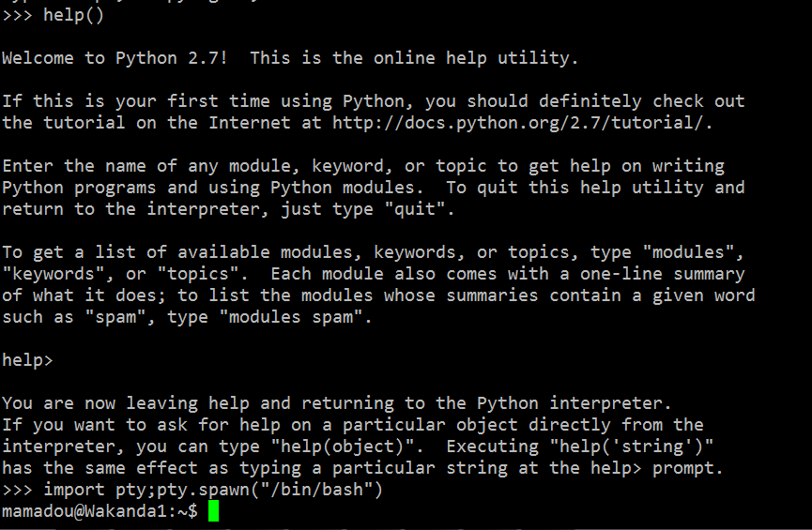Image resolution: width=812 pixels, height=530 pixels.
Task: Click the help() command at the top
Action: 73,15
